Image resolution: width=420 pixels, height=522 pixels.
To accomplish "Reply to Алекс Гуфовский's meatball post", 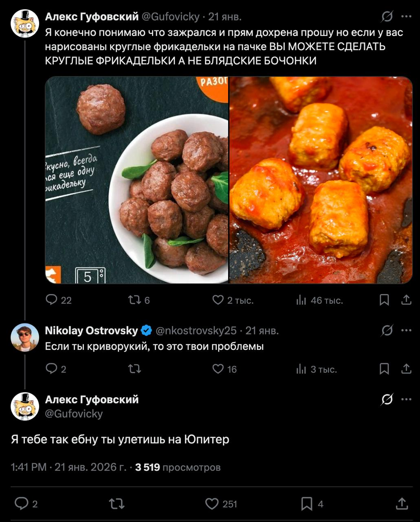I will click(52, 300).
